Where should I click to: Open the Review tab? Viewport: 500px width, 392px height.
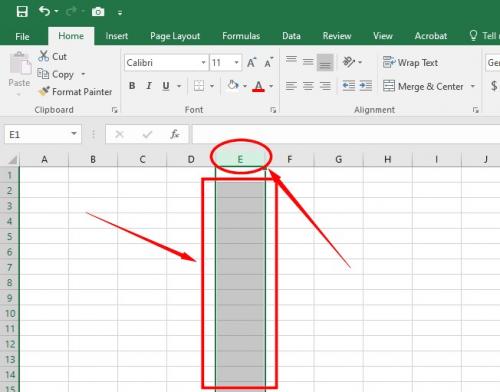337,36
